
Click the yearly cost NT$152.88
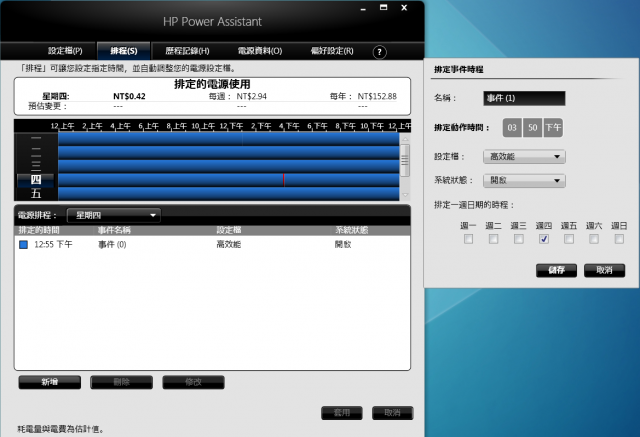click(377, 96)
